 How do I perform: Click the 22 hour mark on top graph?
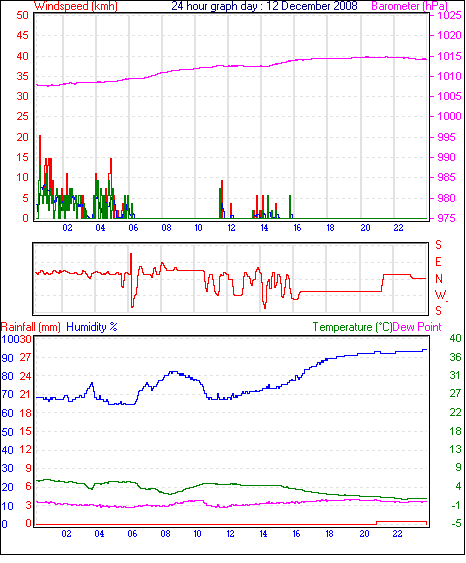coord(398,228)
